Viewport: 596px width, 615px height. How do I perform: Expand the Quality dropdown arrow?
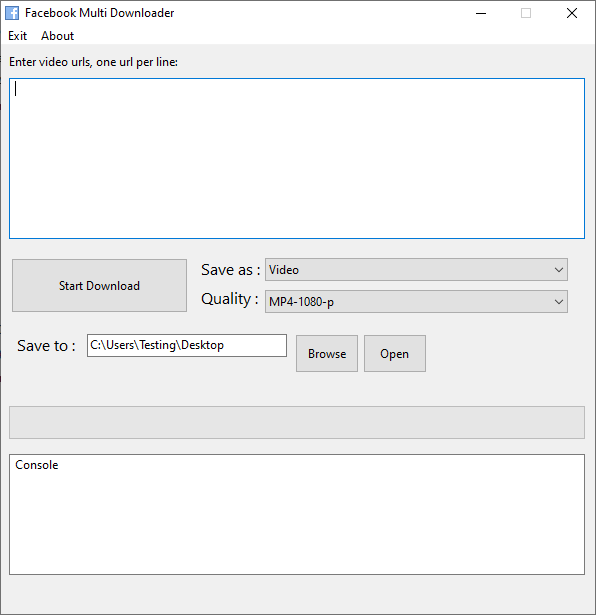pyautogui.click(x=559, y=302)
